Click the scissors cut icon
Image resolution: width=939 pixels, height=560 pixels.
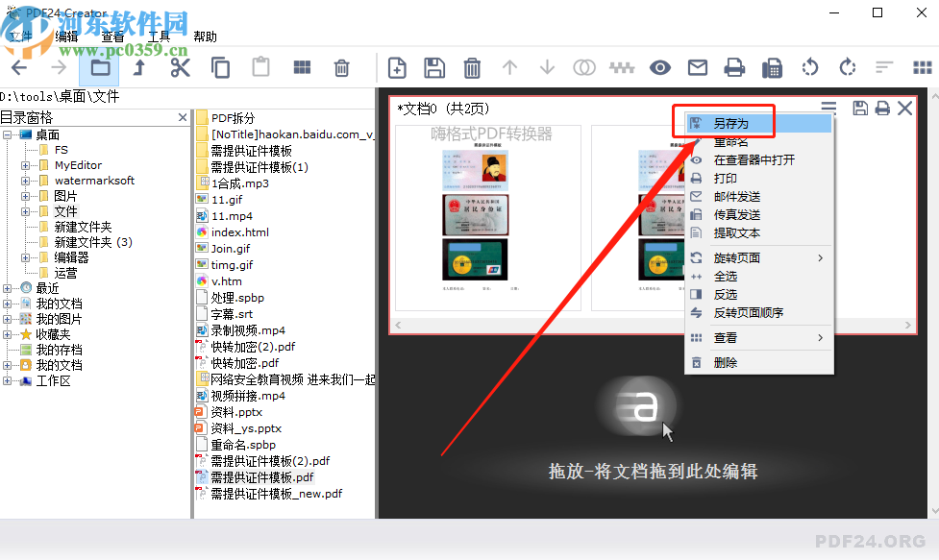(x=181, y=67)
